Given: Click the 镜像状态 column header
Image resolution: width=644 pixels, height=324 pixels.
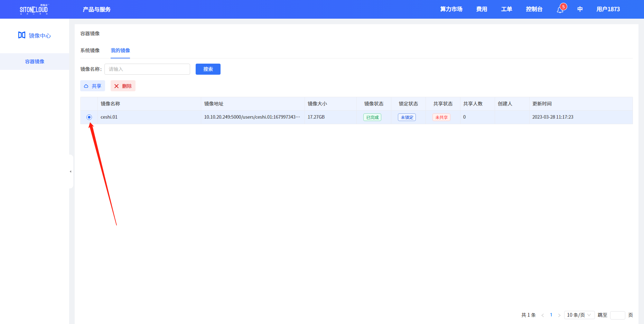Looking at the screenshot, I should click(374, 104).
